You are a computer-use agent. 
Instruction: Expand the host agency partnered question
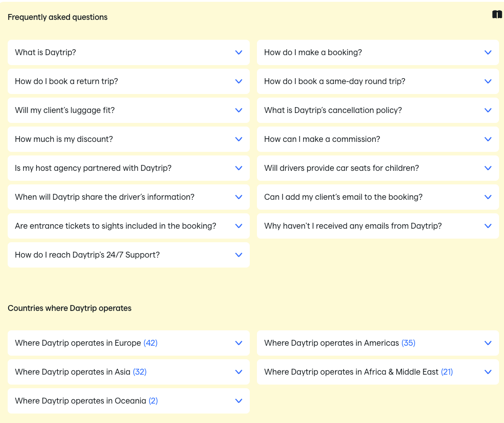pyautogui.click(x=129, y=168)
